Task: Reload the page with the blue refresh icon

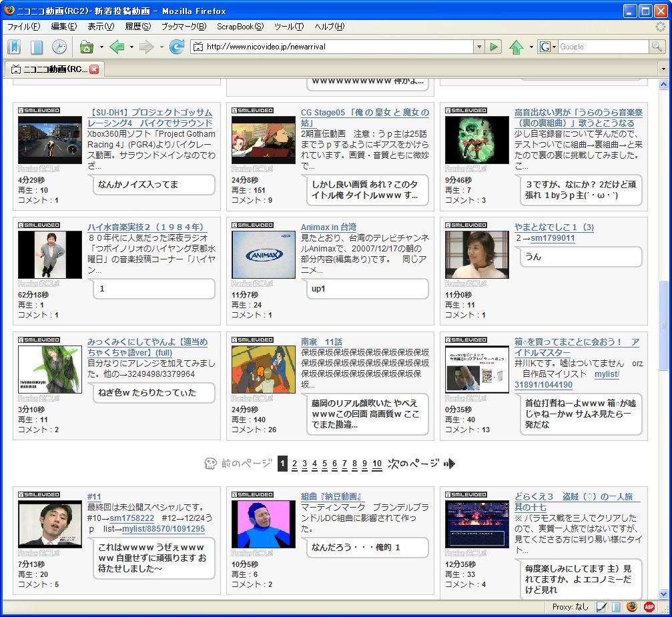Action: pos(177,47)
